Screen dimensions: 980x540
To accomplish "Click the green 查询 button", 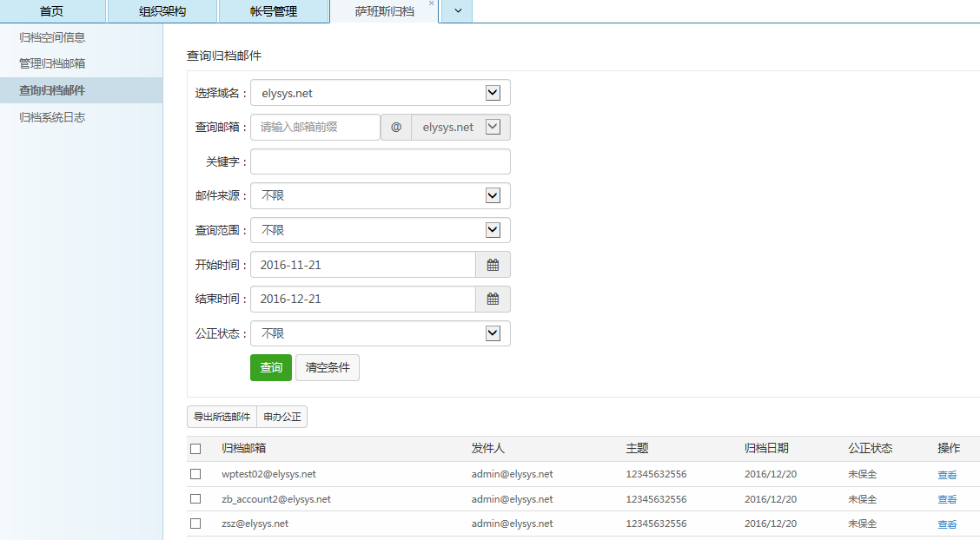I will click(271, 368).
